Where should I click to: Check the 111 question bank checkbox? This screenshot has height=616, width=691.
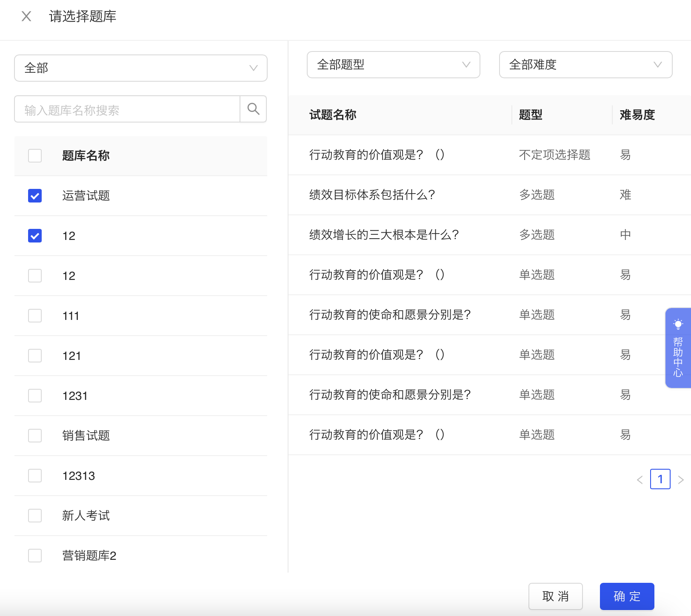click(35, 316)
